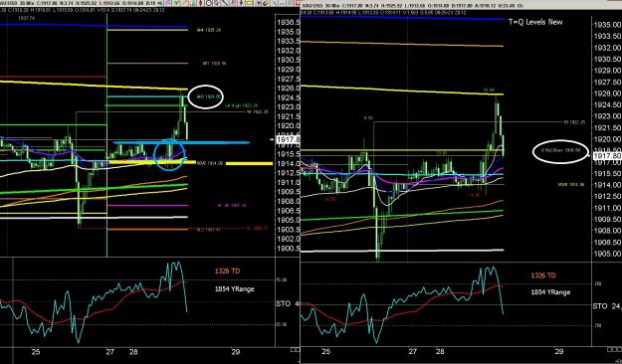The width and height of the screenshot is (622, 364).
Task: Click the green bars chart-type icon
Action: point(193,3)
